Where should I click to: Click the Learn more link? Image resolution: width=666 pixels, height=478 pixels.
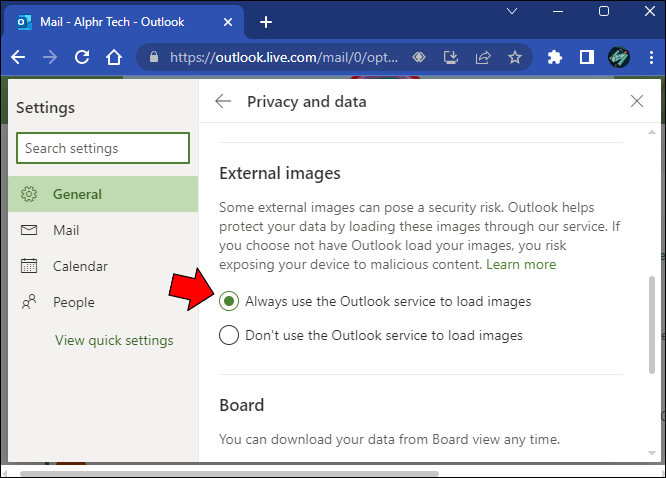[x=521, y=264]
